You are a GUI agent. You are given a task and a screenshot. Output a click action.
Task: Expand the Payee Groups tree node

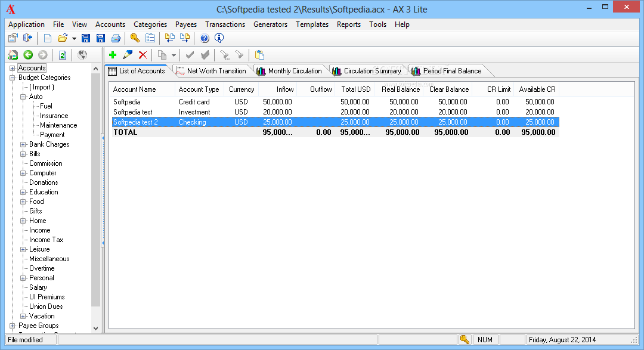tap(13, 326)
